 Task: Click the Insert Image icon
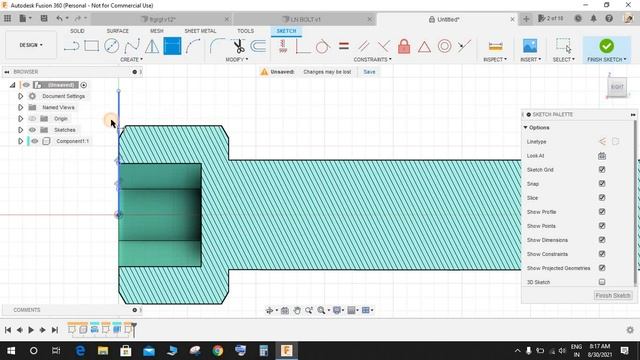[x=530, y=46]
